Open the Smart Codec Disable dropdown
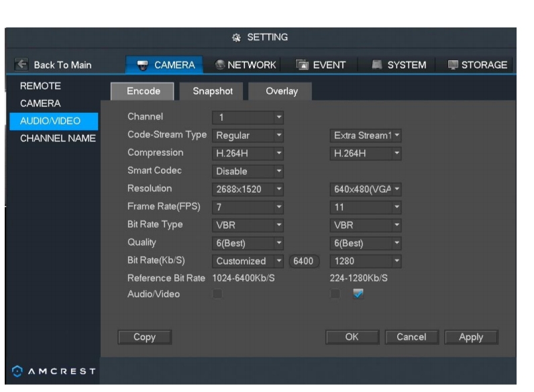This screenshot has width=534, height=392. coord(248,171)
